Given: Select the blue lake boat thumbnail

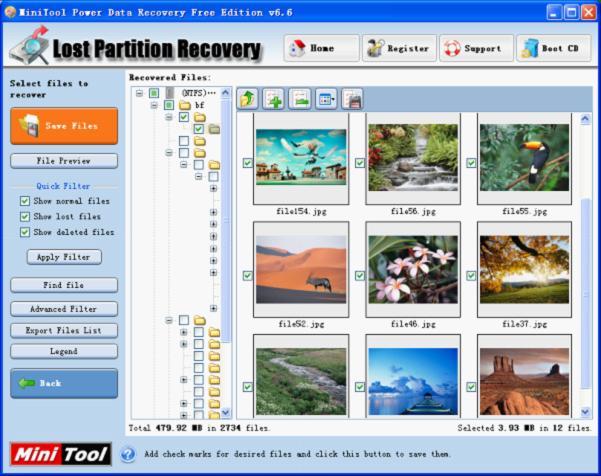Looking at the screenshot, I should point(413,382).
